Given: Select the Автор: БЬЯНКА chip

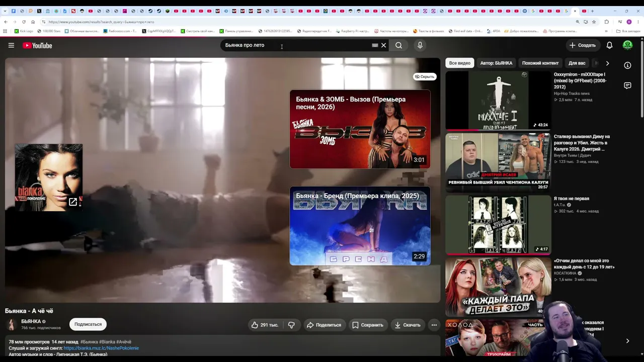Looking at the screenshot, I should [x=496, y=63].
